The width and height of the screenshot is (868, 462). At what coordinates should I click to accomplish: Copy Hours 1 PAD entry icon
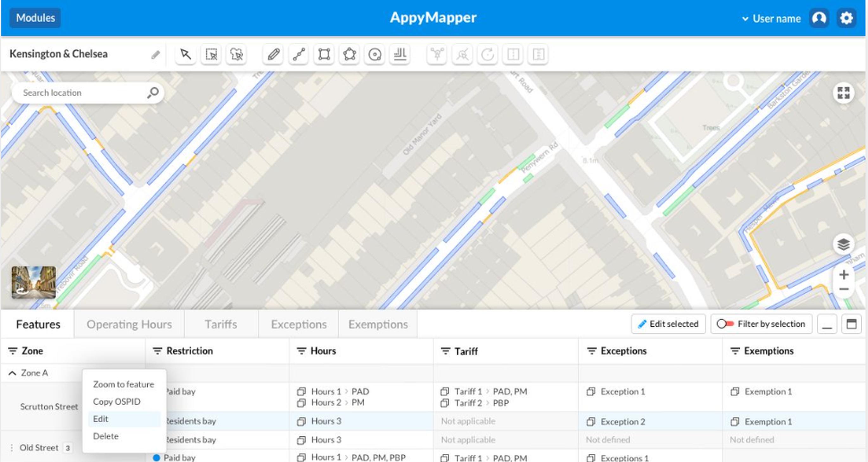point(301,392)
